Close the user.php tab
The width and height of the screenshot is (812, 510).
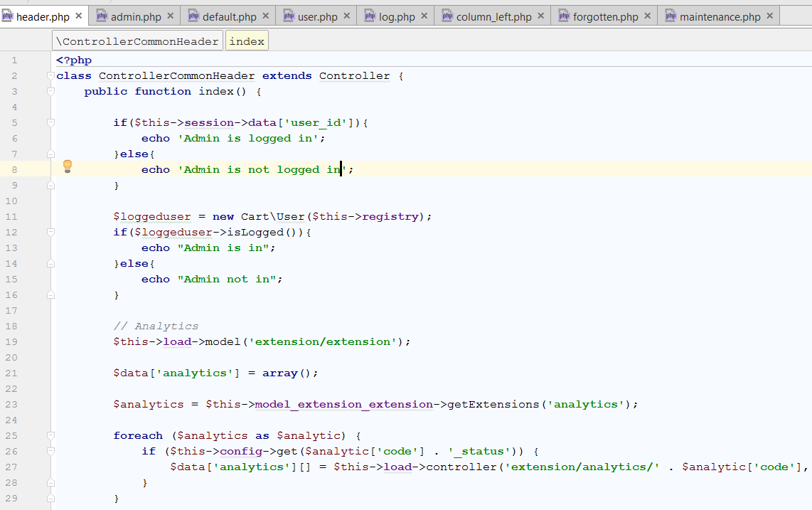346,16
